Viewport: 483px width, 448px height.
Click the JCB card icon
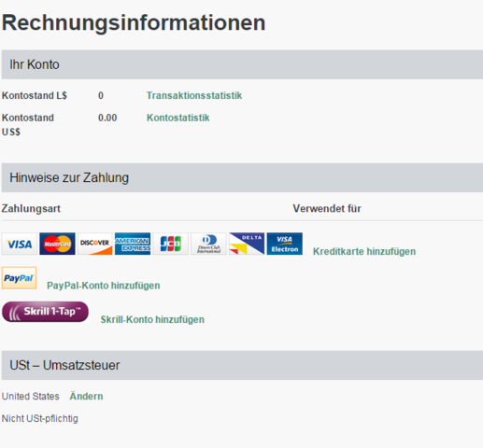[x=171, y=244]
